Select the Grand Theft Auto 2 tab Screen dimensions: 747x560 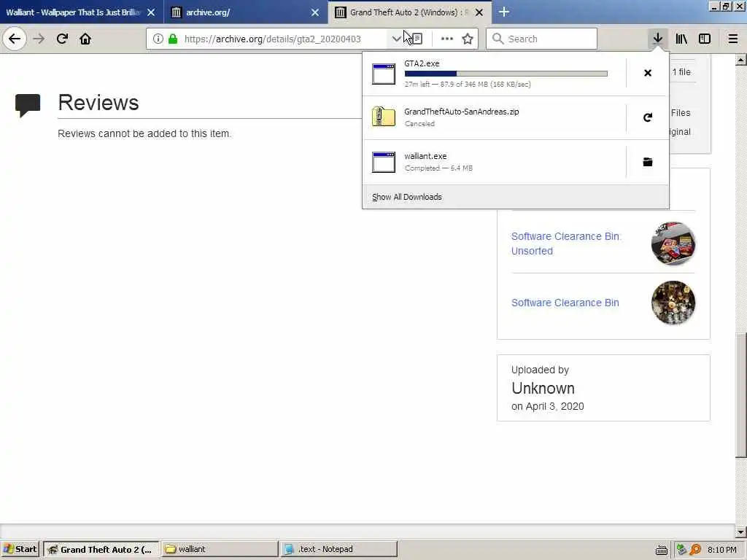(x=409, y=12)
